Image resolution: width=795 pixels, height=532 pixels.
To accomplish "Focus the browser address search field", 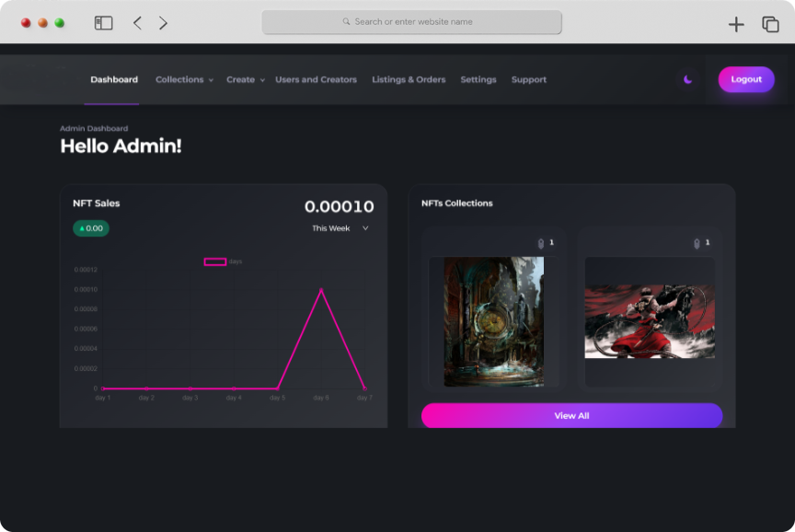I will click(x=412, y=22).
